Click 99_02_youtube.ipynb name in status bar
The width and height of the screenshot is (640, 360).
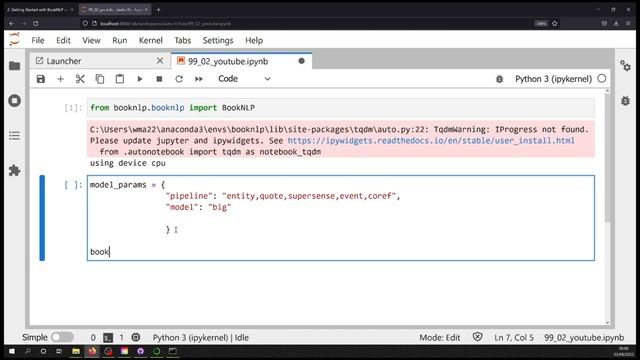[584, 338]
